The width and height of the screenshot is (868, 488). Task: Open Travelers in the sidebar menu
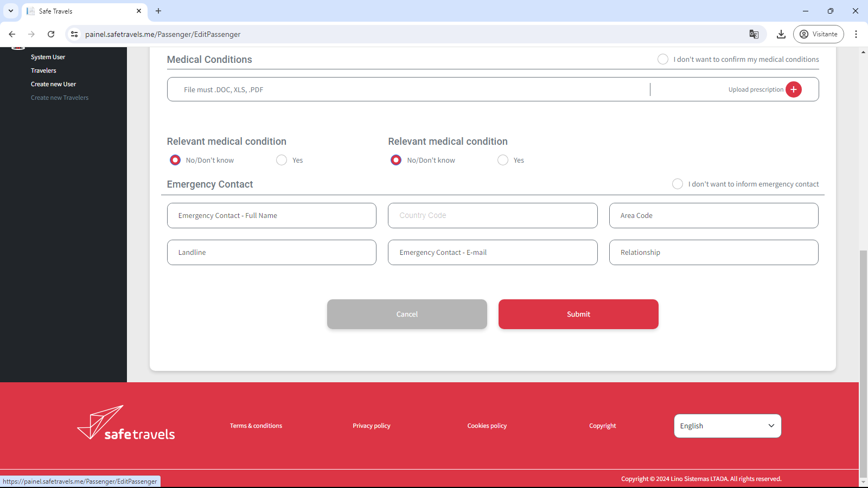(43, 70)
